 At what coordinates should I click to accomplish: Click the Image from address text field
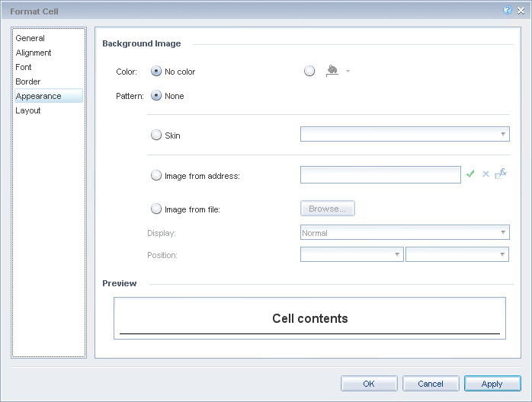pyautogui.click(x=380, y=175)
